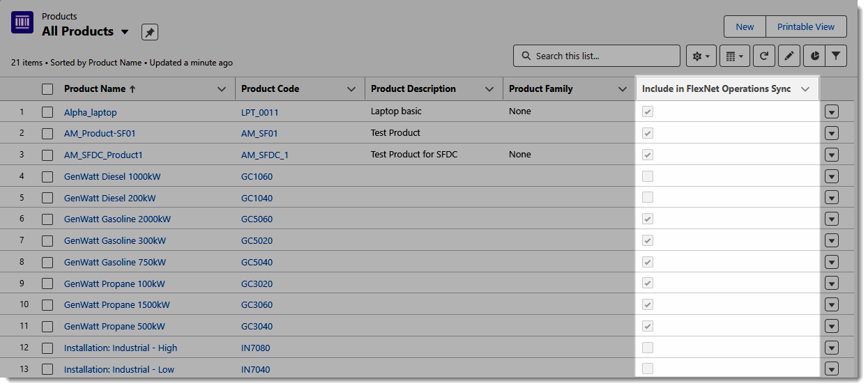Open product code link IN7040

pos(255,370)
